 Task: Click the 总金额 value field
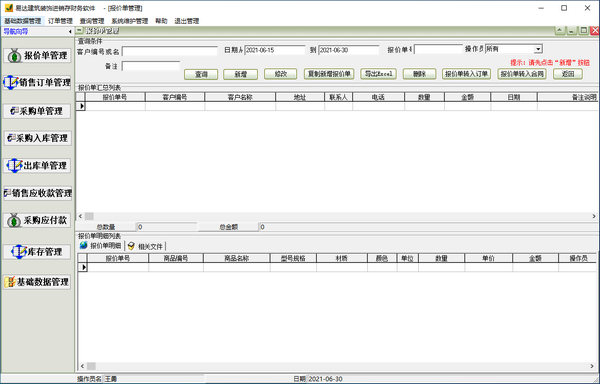pyautogui.click(x=427, y=227)
